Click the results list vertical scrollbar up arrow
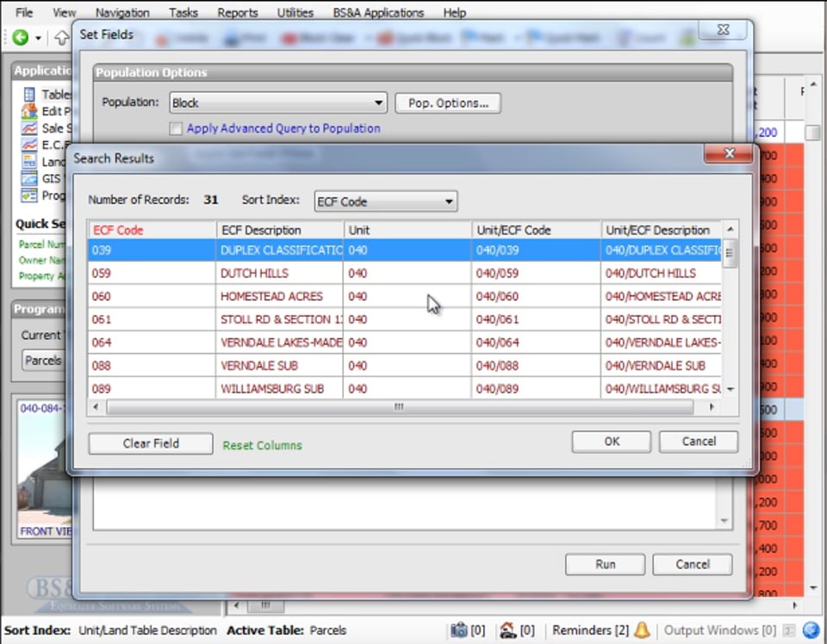 pos(731,229)
